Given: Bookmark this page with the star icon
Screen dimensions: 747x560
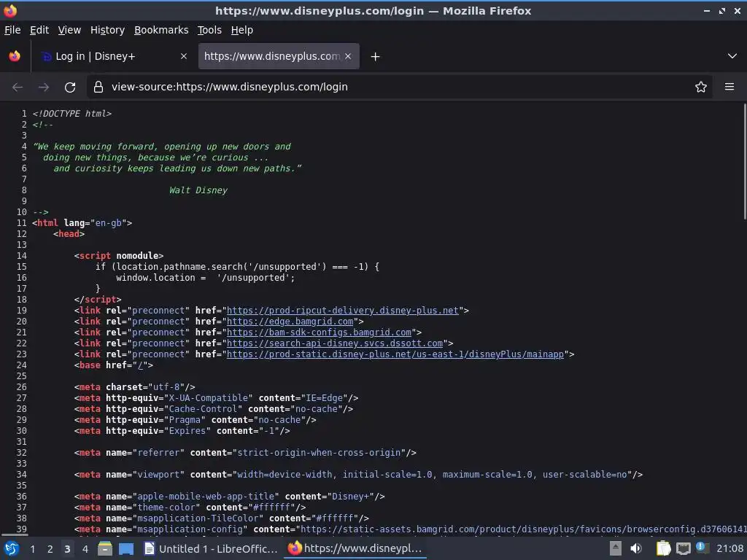Looking at the screenshot, I should (701, 87).
